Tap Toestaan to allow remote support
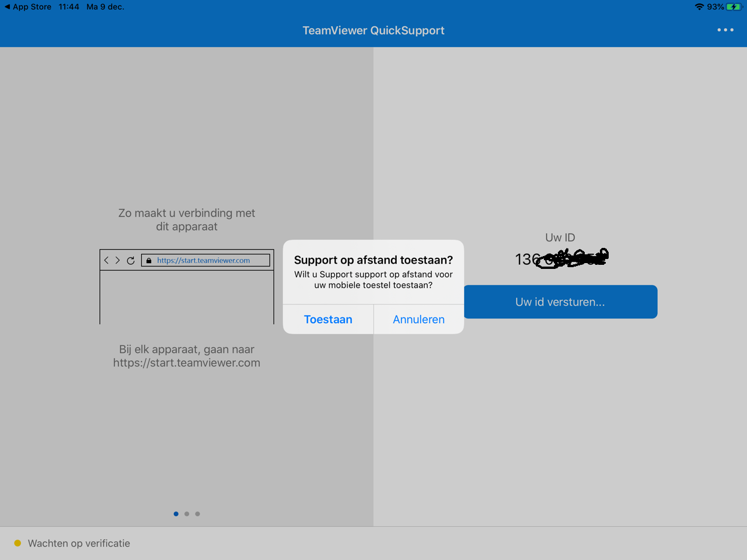The image size is (747, 560). [328, 319]
